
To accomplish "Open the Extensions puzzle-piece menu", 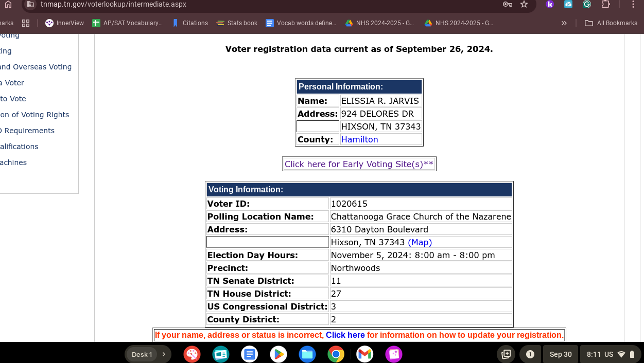I will pyautogui.click(x=605, y=4).
